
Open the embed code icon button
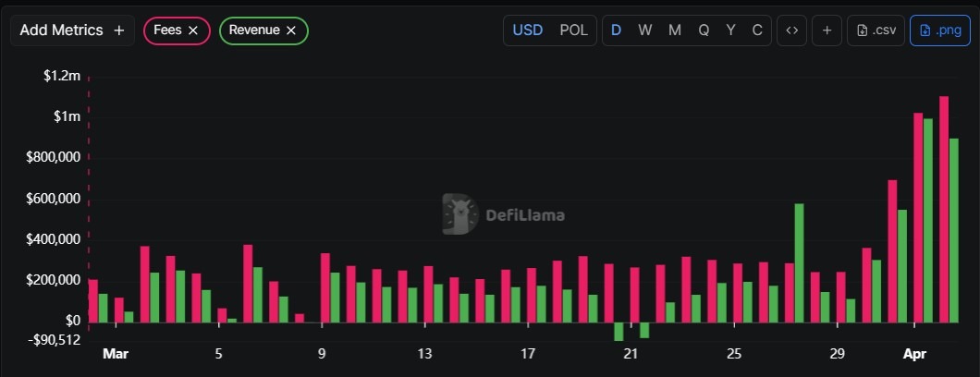(x=791, y=30)
